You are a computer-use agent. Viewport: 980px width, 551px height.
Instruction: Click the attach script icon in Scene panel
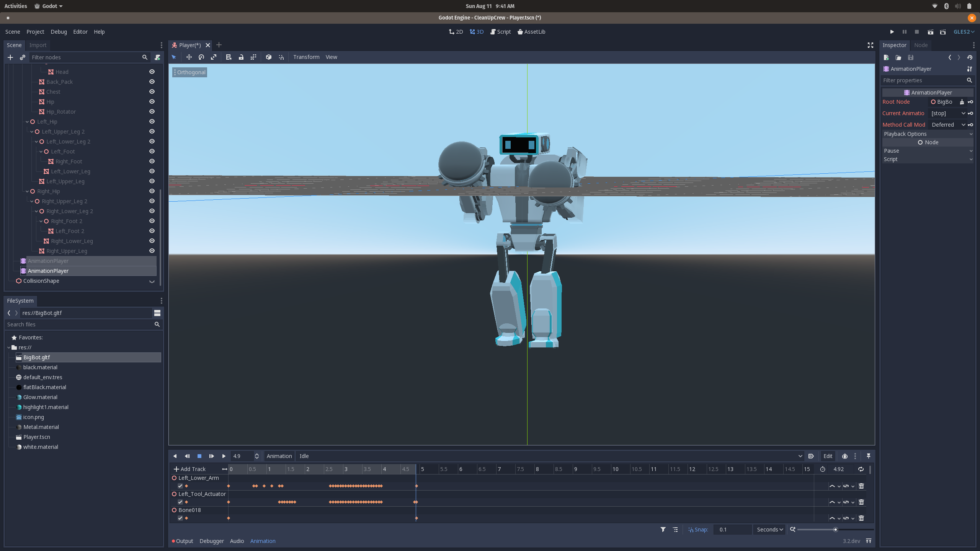(157, 57)
